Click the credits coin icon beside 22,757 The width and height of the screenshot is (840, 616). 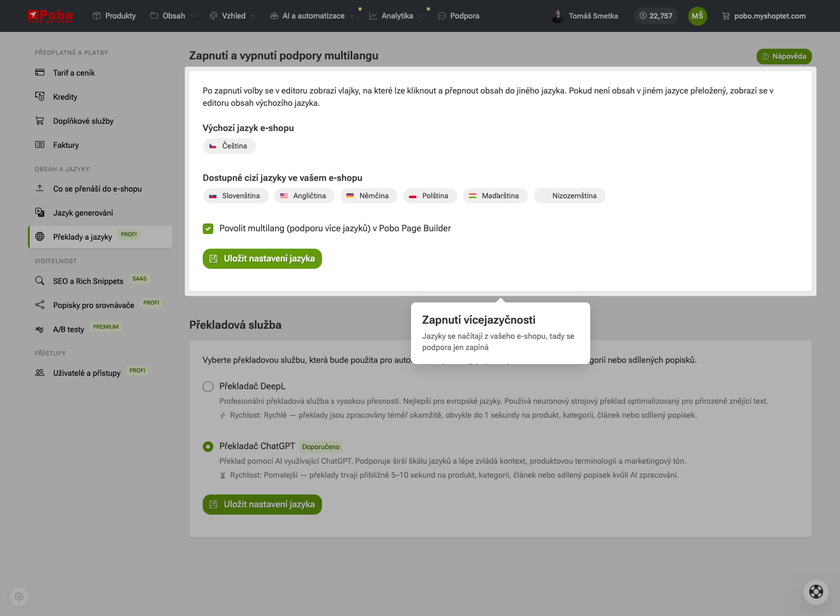[x=643, y=16]
